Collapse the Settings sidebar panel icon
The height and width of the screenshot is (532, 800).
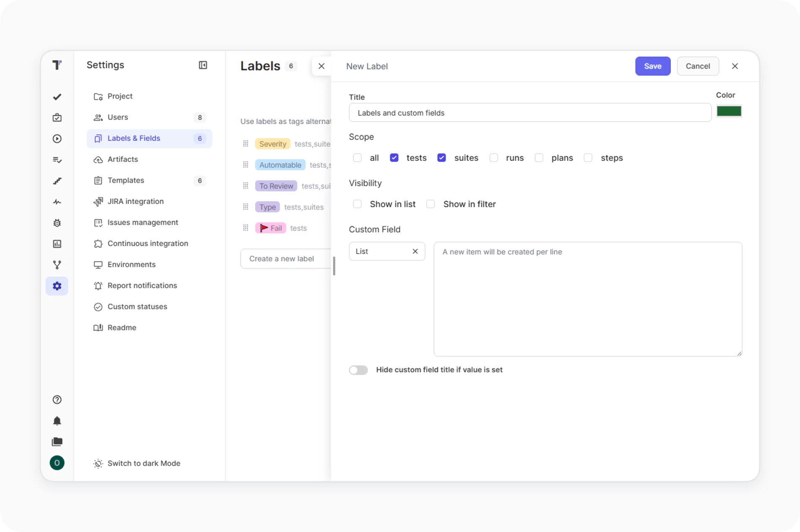[x=203, y=65]
